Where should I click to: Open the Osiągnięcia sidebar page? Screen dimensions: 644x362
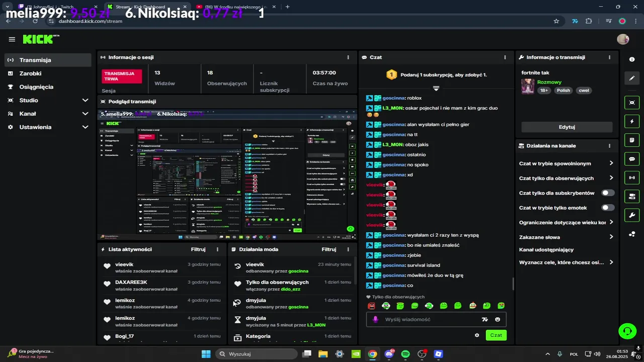(x=48, y=86)
